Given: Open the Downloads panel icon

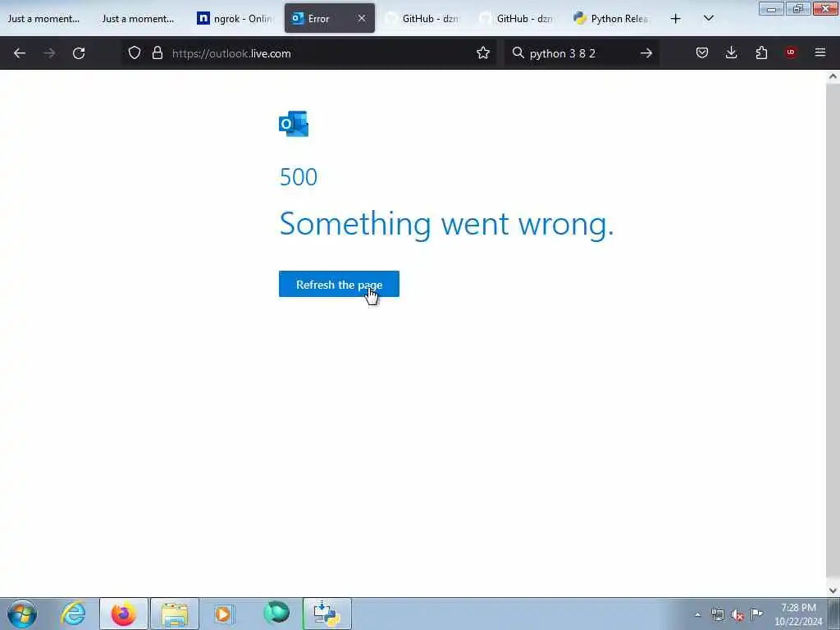Looking at the screenshot, I should point(731,52).
